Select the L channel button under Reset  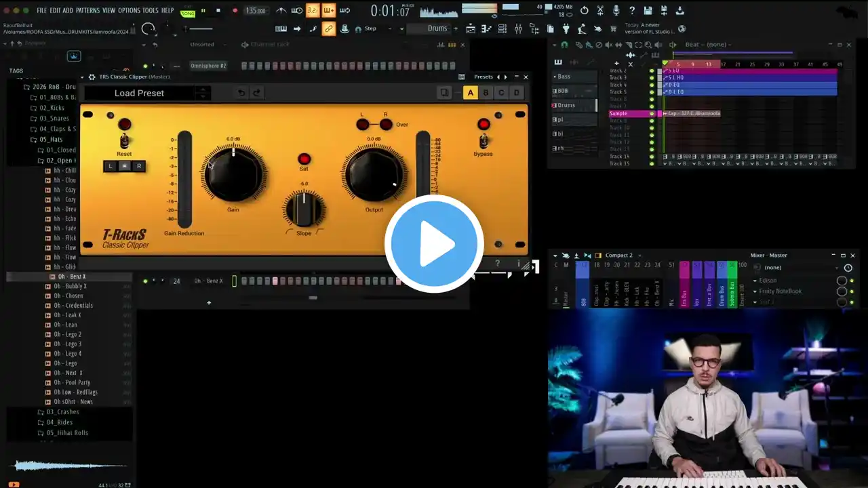coord(110,166)
